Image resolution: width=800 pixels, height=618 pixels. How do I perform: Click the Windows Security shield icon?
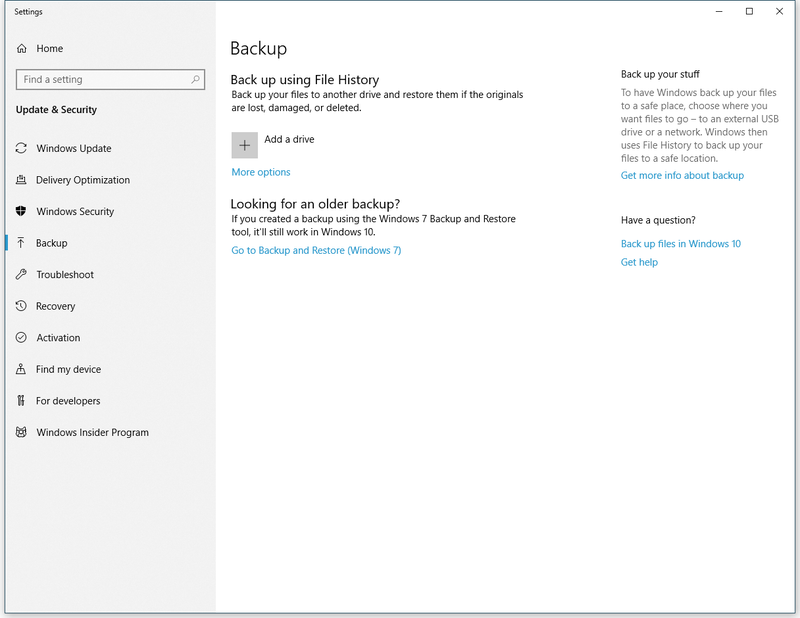(x=21, y=211)
